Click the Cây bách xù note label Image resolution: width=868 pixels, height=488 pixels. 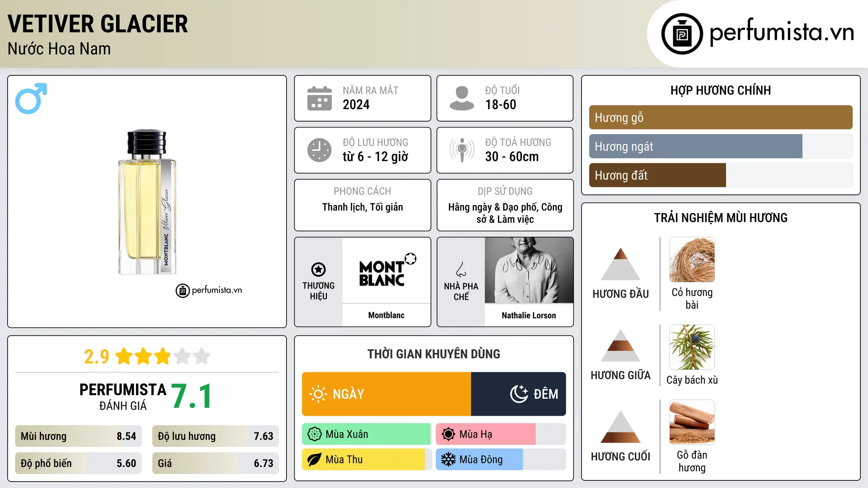692,380
